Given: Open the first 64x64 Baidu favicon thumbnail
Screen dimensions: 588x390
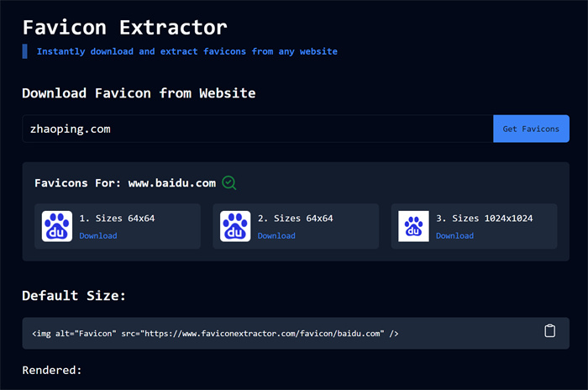Looking at the screenshot, I should click(x=57, y=226).
